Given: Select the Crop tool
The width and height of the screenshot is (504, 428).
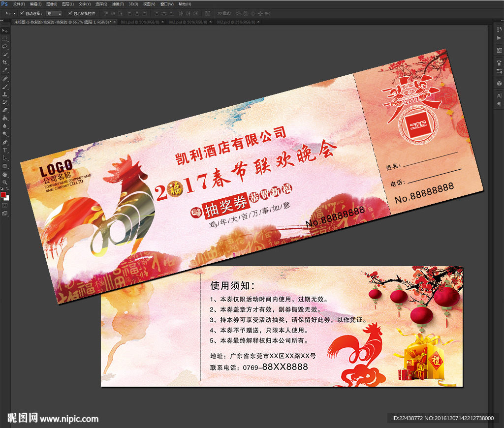Looking at the screenshot, I should coord(5,62).
